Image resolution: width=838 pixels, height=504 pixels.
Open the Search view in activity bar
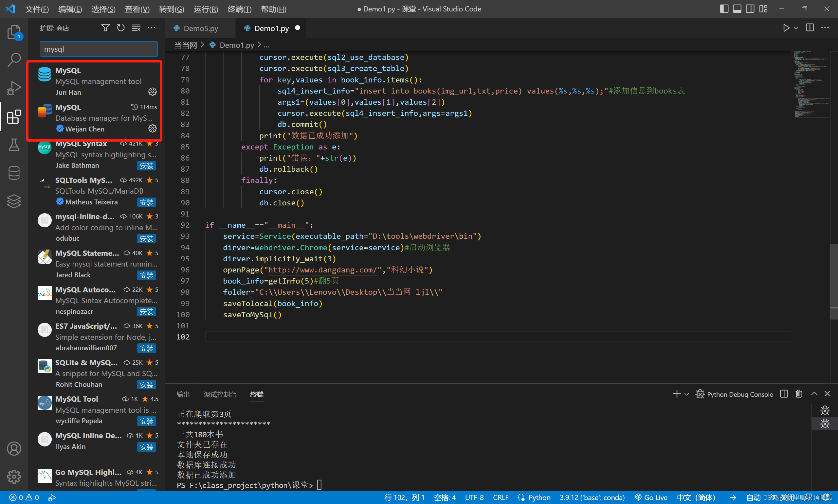pyautogui.click(x=14, y=60)
